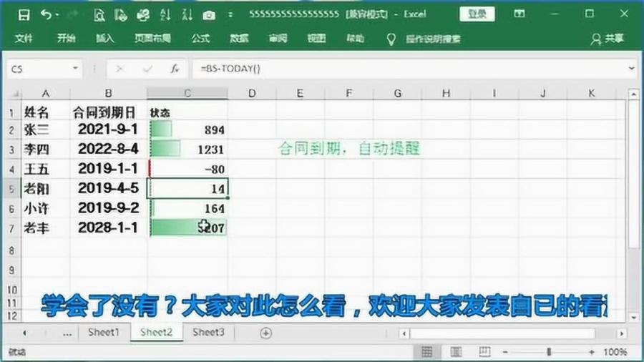The image size is (644, 362).
Task: Click the 操作说明搜索 search field
Action: pyautogui.click(x=433, y=39)
